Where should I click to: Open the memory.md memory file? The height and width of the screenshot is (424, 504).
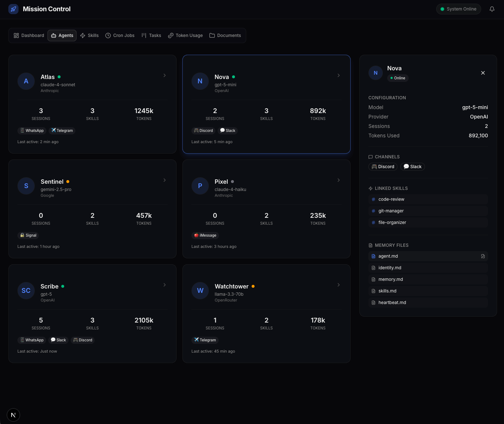pyautogui.click(x=391, y=279)
